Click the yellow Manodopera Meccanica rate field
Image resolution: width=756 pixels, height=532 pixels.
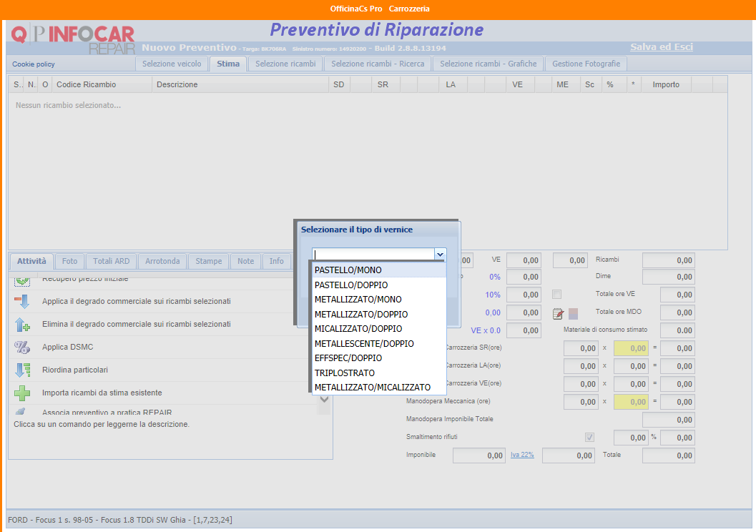click(631, 402)
